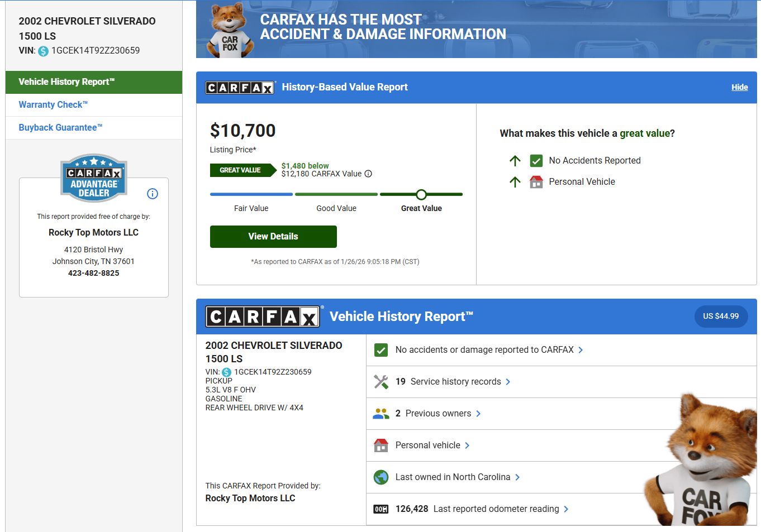The height and width of the screenshot is (532, 761).
Task: Open the Buyback Guarantee tab
Action: coord(60,128)
